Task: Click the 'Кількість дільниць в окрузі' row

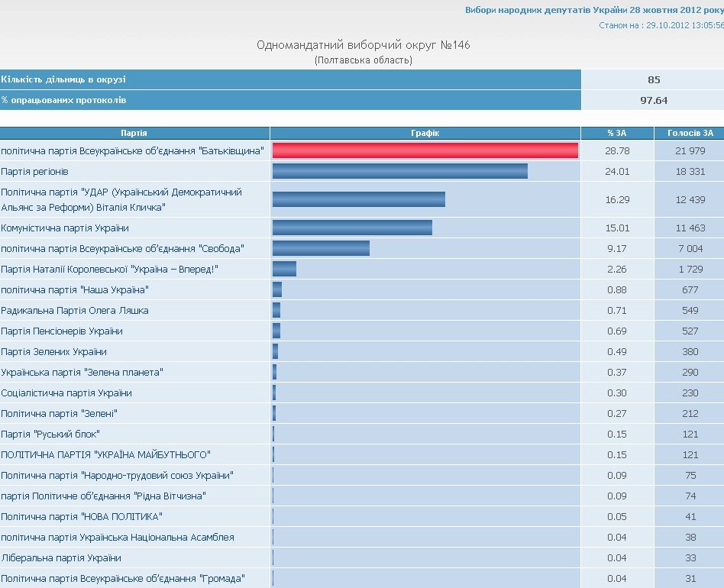Action: point(63,79)
